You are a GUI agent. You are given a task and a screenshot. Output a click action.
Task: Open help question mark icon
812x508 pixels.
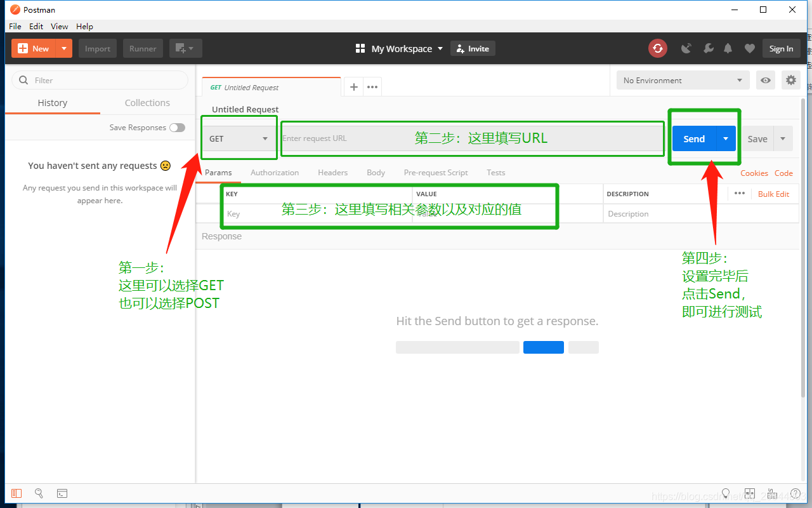click(x=795, y=493)
